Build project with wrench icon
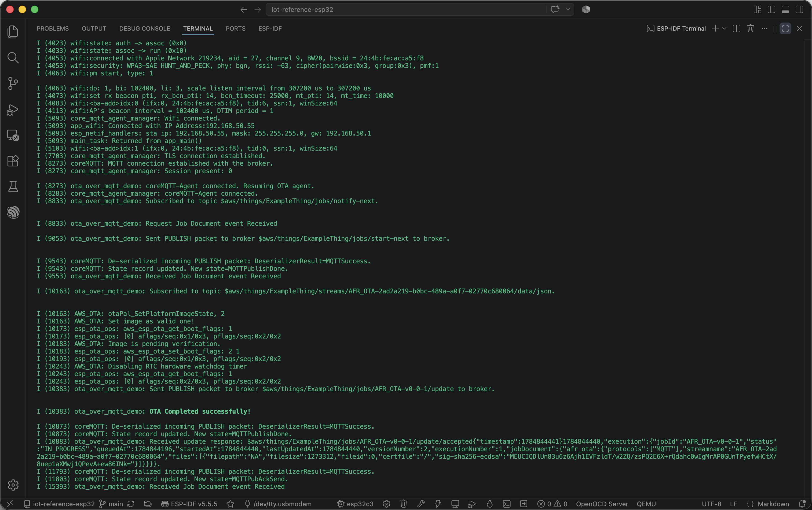 [421, 504]
